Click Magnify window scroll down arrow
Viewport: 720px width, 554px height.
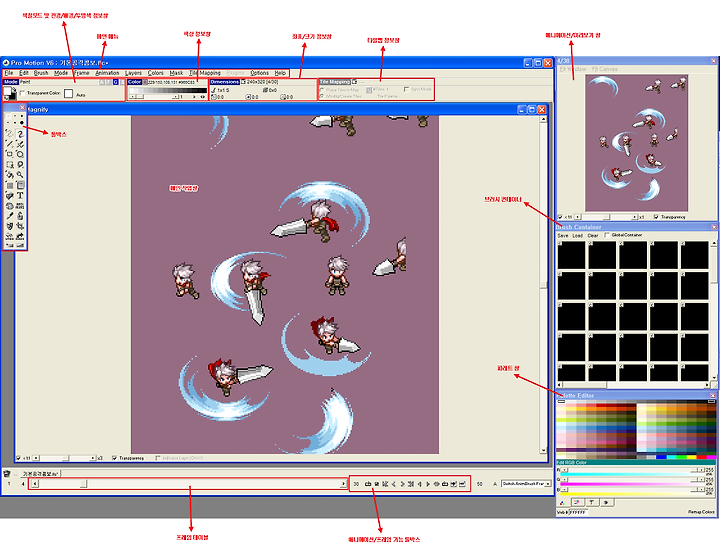[543, 450]
